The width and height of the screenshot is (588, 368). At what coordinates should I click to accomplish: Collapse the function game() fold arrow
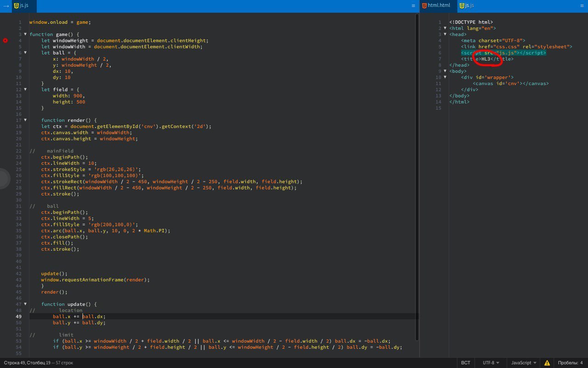click(x=25, y=34)
